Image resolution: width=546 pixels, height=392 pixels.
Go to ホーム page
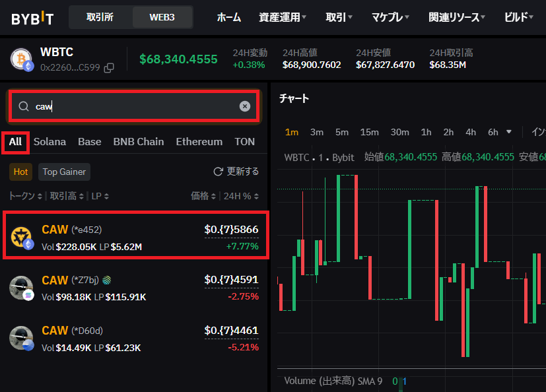coord(229,17)
